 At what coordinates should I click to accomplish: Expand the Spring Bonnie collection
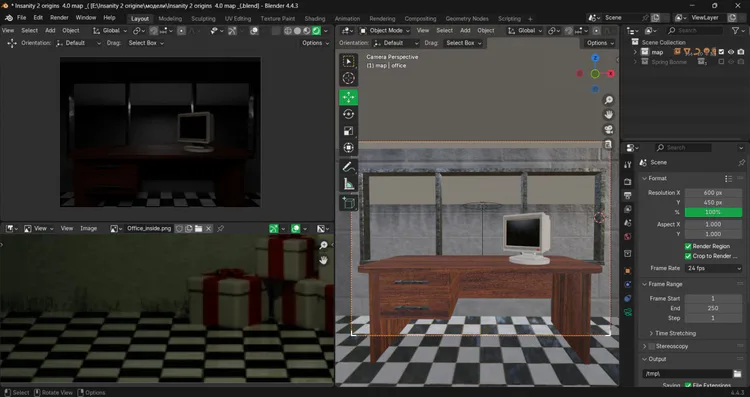pos(635,62)
